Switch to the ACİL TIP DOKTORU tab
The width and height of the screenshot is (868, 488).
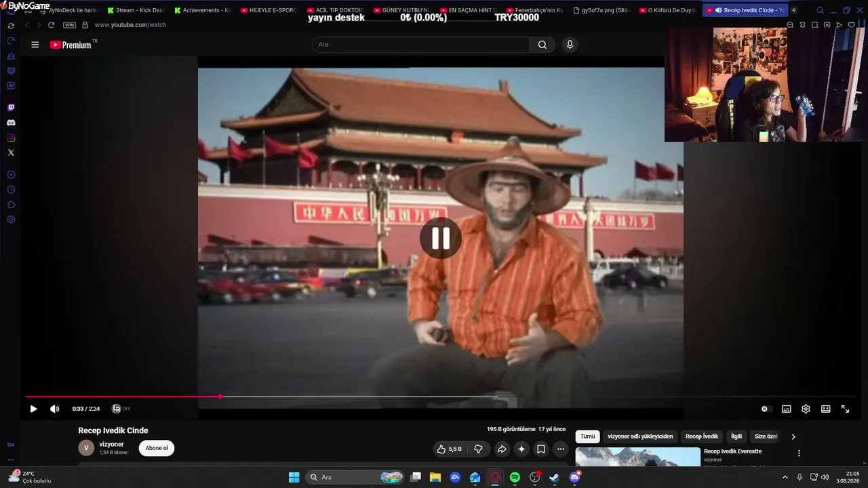pyautogui.click(x=335, y=10)
